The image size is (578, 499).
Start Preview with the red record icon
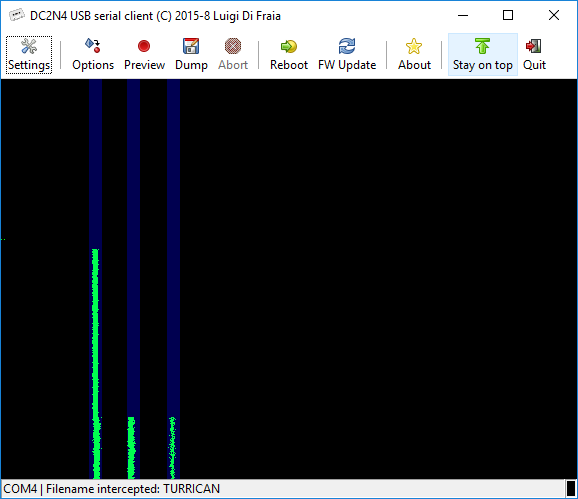pos(144,46)
